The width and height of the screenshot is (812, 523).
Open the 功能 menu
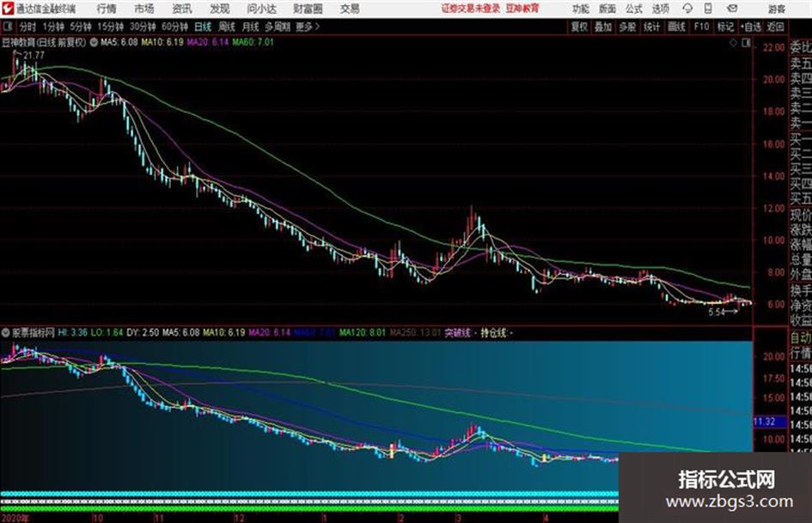click(x=581, y=9)
